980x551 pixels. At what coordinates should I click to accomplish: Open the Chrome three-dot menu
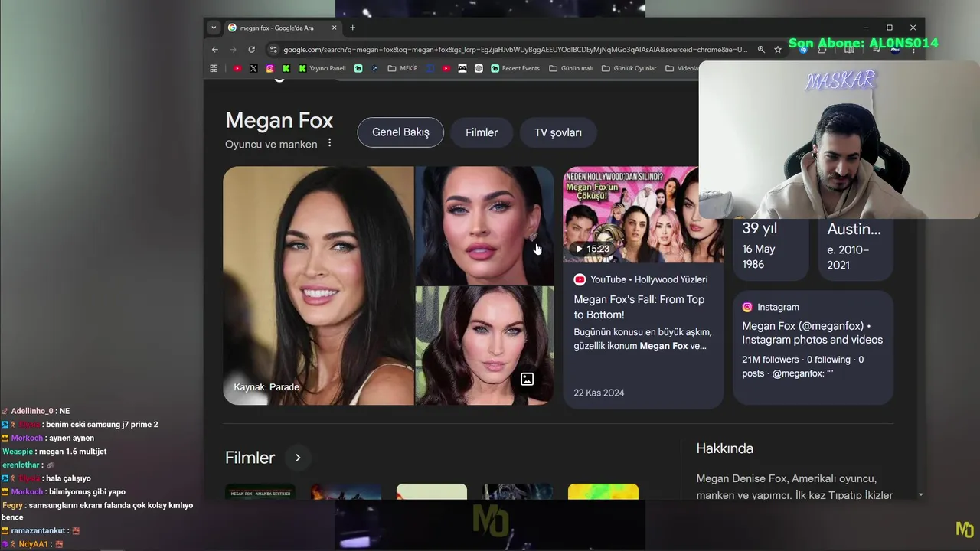point(913,50)
